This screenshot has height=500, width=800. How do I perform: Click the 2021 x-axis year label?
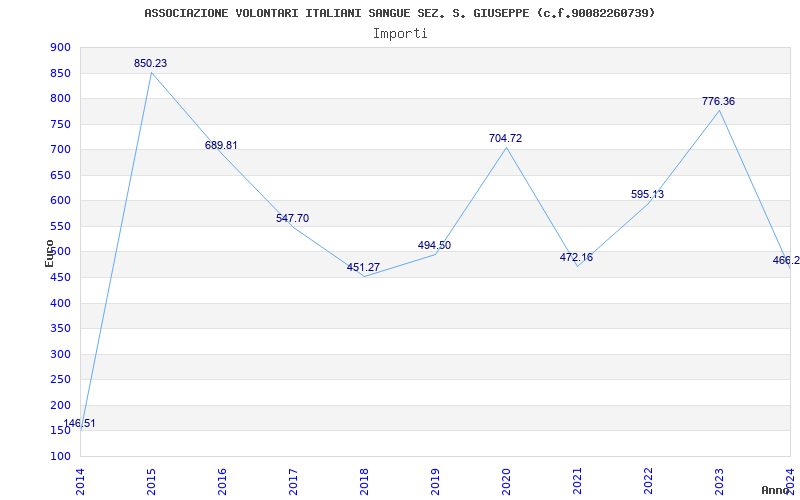(577, 481)
